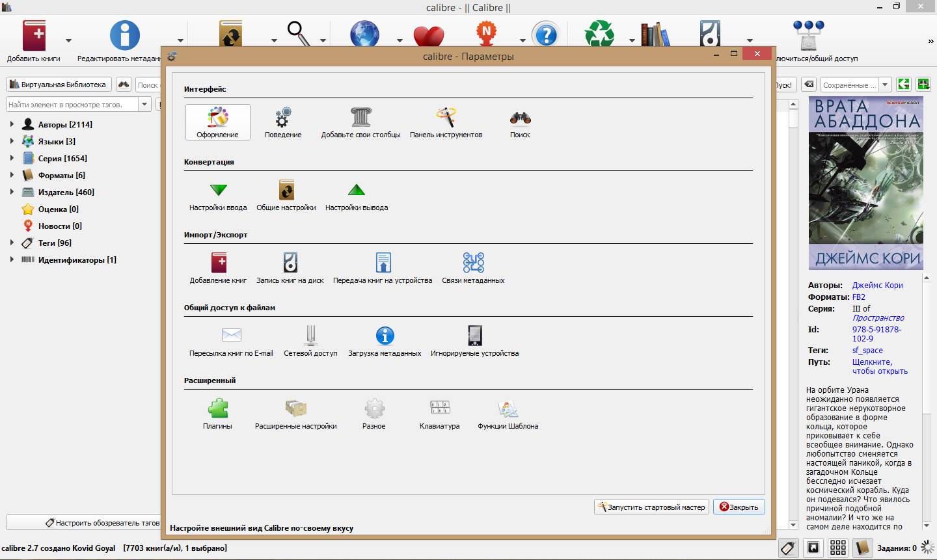The image size is (937, 560).
Task: Click the binoculars advanced search button
Action: (124, 85)
